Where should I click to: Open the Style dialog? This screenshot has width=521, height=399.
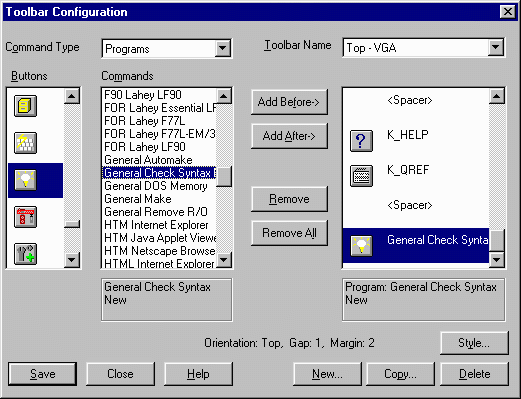tap(474, 343)
